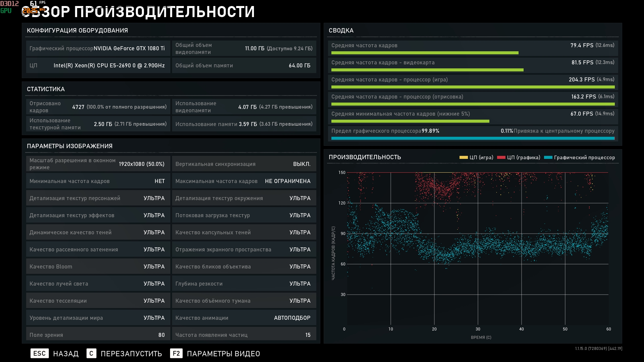Click the Максимальная частота кадров row

click(x=244, y=181)
